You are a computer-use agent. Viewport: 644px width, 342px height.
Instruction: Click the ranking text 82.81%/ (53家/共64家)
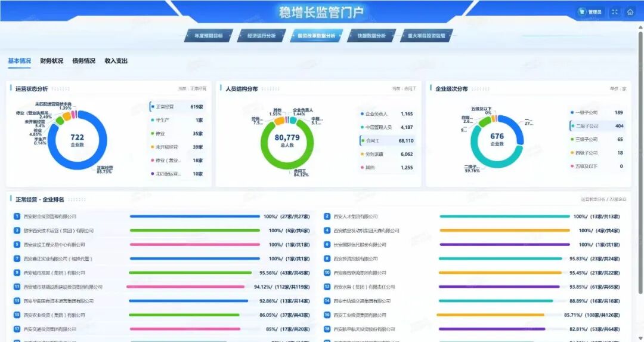(x=595, y=329)
